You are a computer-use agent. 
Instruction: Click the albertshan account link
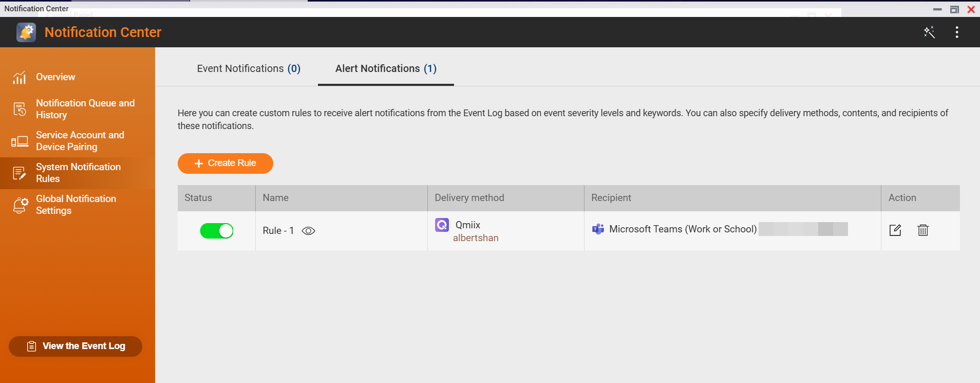point(476,238)
